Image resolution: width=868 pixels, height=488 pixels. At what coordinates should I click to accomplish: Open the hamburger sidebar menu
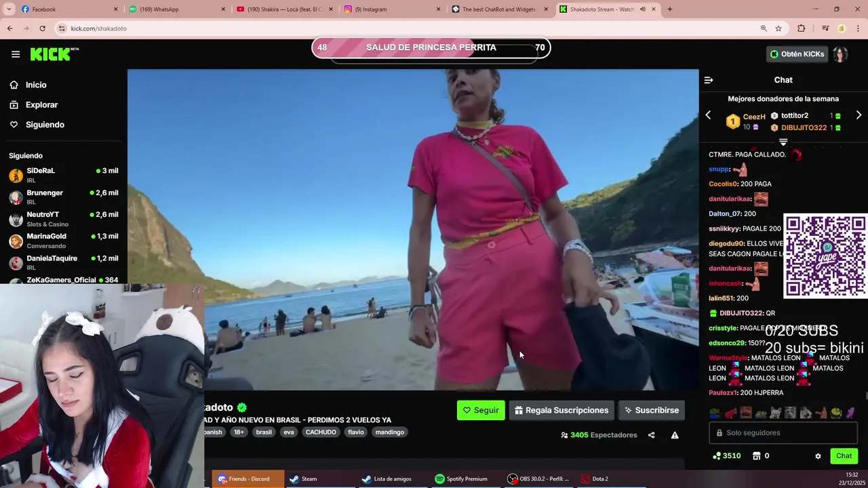click(x=16, y=54)
